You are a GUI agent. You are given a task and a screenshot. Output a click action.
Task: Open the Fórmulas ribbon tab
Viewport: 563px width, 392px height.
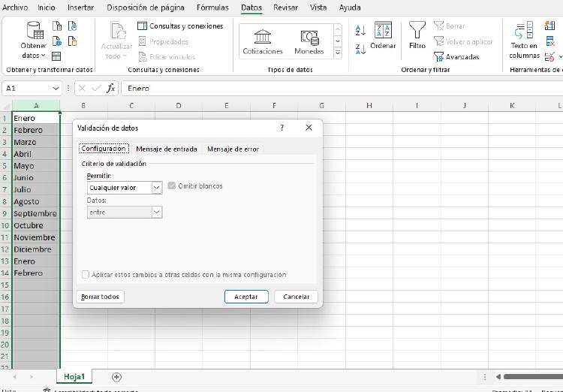point(212,8)
